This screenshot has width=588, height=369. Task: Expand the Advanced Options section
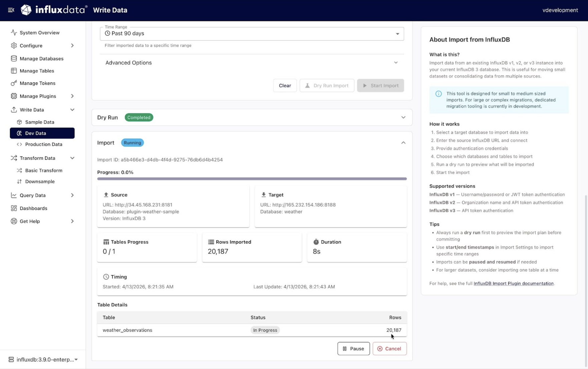(252, 63)
